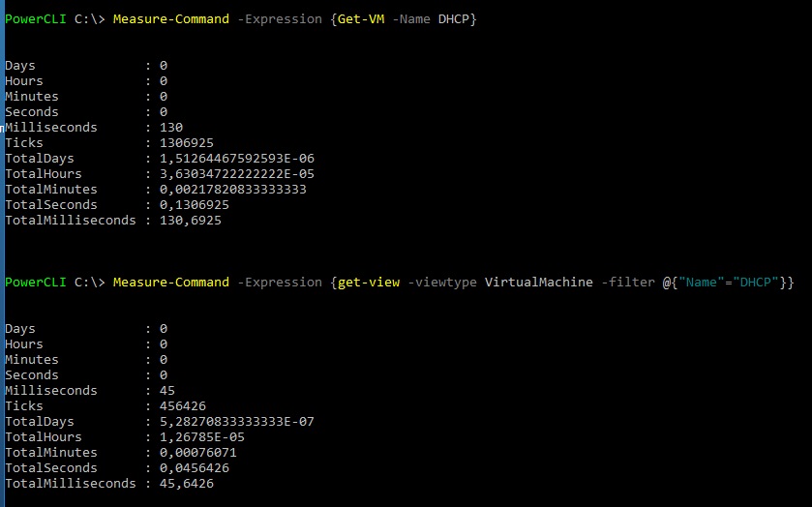This screenshot has width=812, height=507.
Task: Click the first PowerCLI prompt text
Action: pos(35,19)
